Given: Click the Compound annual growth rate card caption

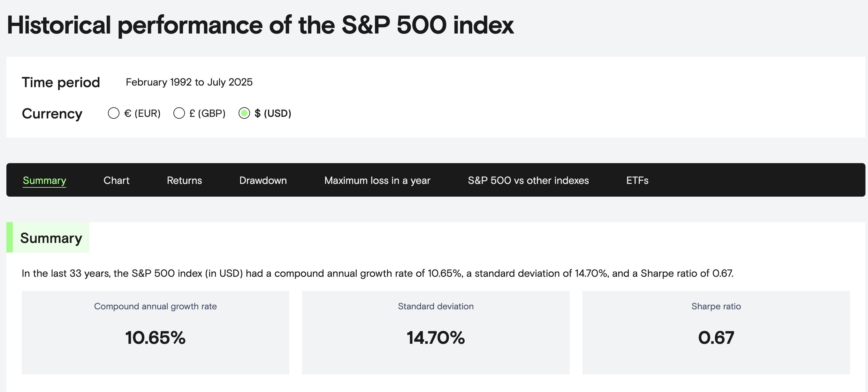Looking at the screenshot, I should coord(155,306).
